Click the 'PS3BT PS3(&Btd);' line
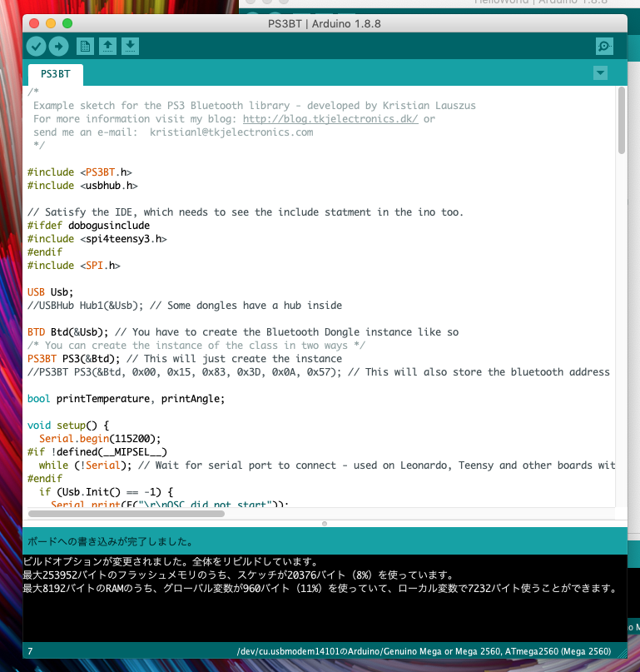Viewport: 640px width, 672px height. pyautogui.click(x=185, y=359)
